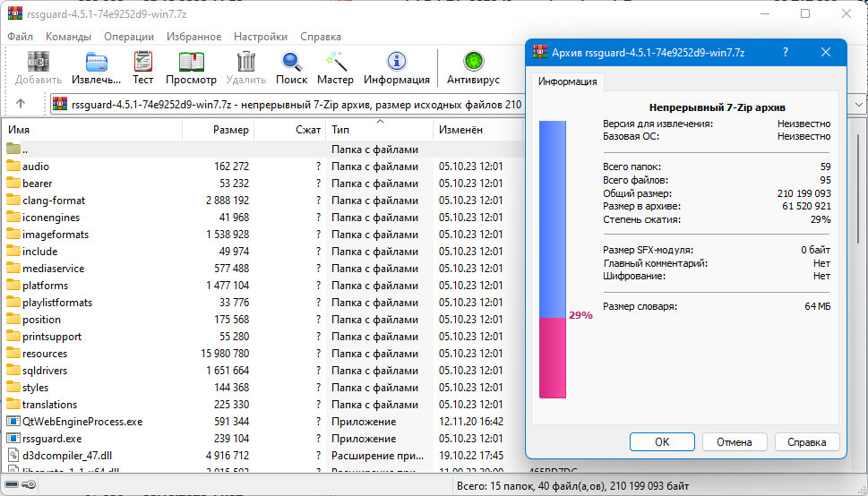Close the archive info dialog
This screenshot has height=496, width=868.
click(826, 53)
